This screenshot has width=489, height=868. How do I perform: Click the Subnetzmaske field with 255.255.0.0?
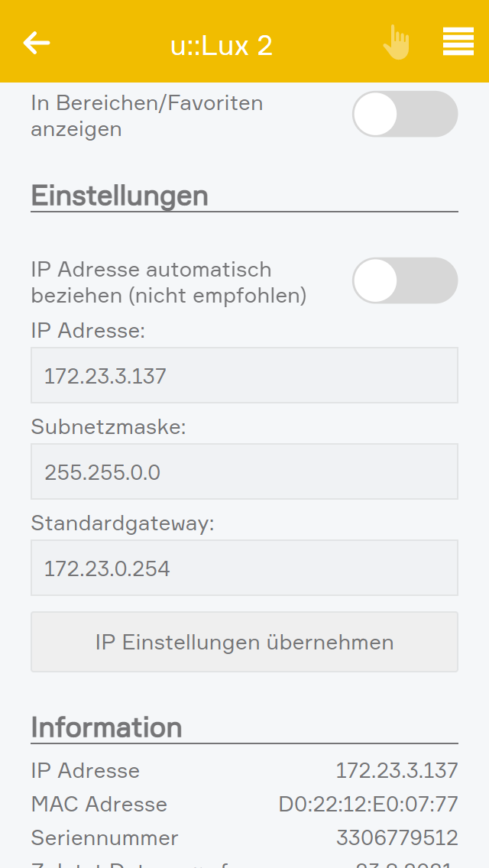[244, 471]
